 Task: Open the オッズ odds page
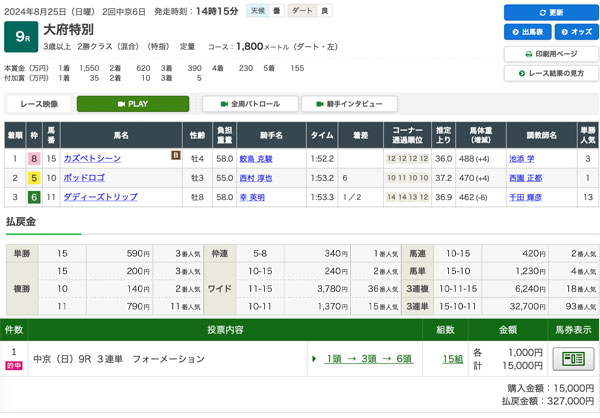569,32
